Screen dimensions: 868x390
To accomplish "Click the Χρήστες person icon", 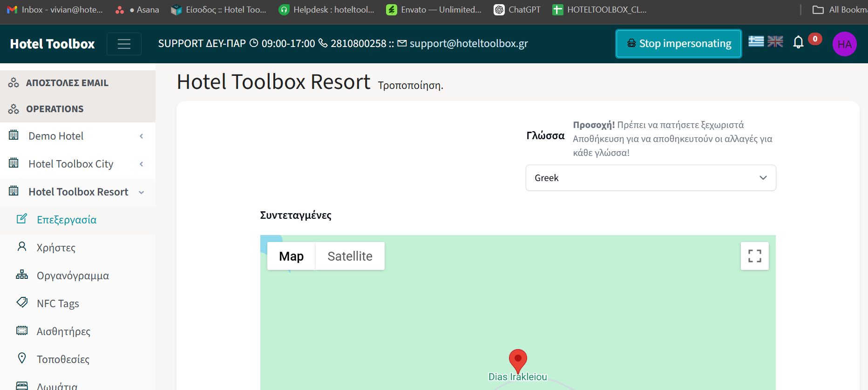I will (x=22, y=247).
